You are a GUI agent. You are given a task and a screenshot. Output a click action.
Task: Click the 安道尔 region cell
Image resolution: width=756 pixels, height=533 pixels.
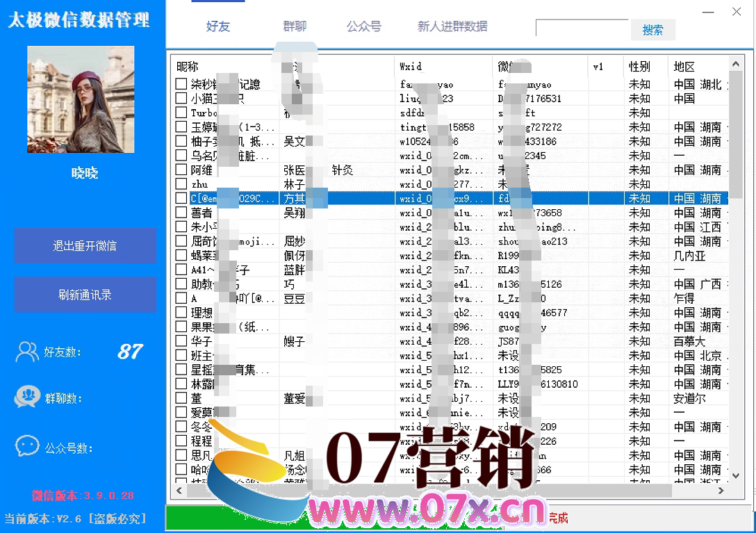(689, 398)
